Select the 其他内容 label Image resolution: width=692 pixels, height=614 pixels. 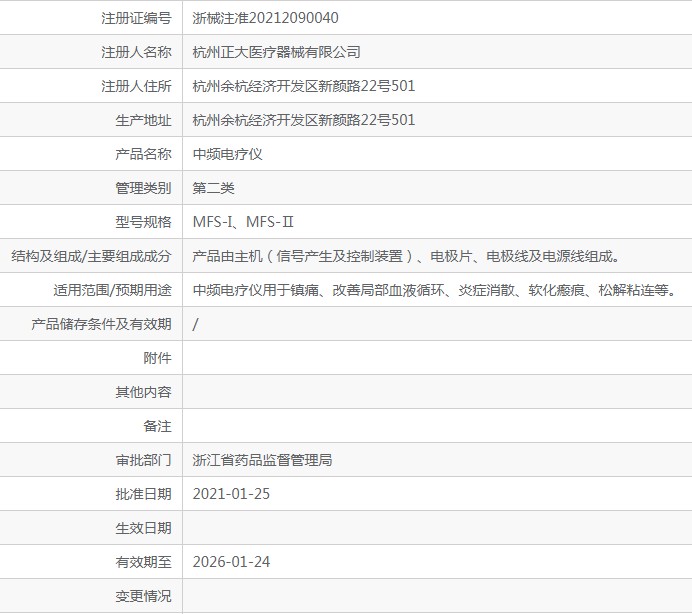pyautogui.click(x=143, y=392)
